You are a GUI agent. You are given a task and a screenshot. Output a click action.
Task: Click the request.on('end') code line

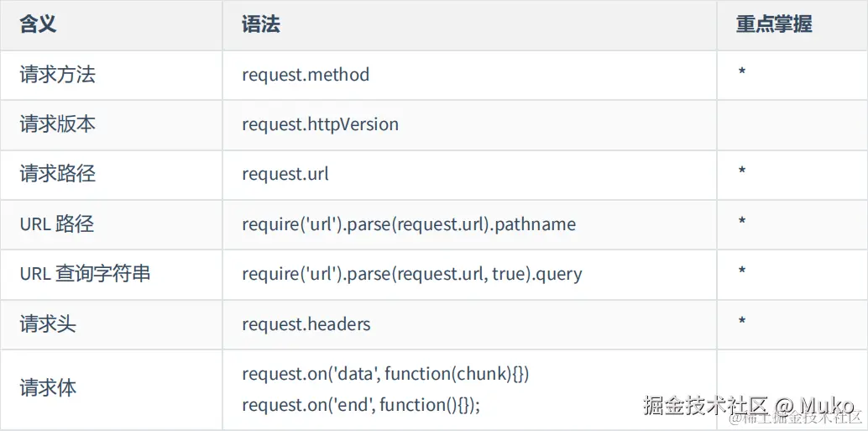click(x=361, y=405)
